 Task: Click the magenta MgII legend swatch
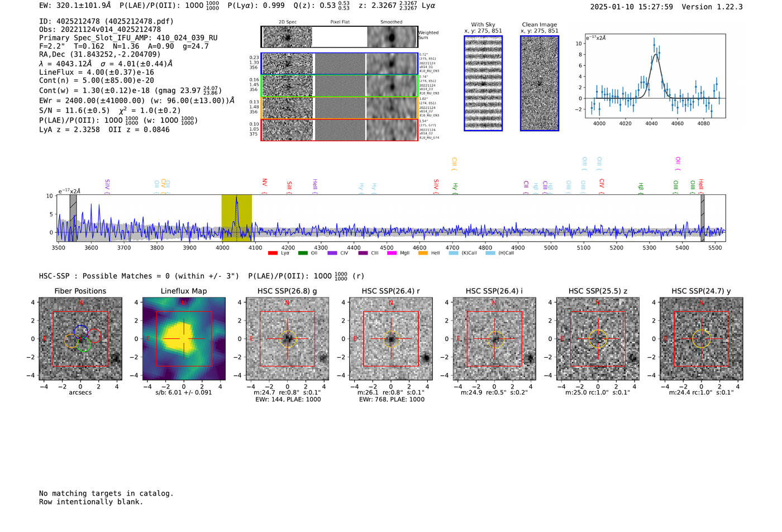(392, 253)
